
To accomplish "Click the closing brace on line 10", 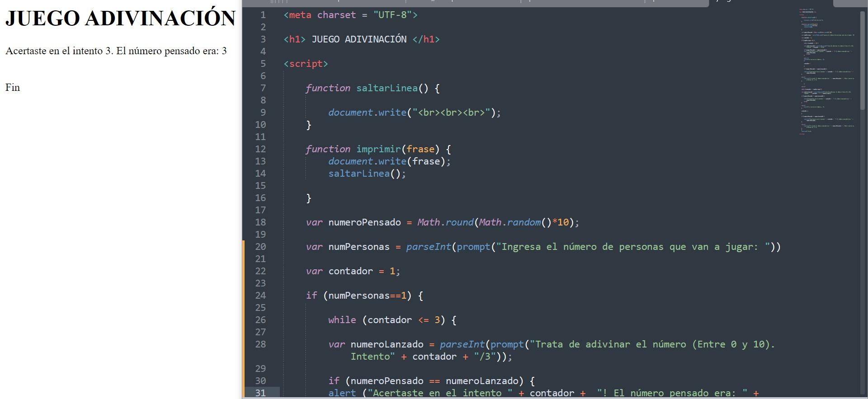I will pos(309,125).
